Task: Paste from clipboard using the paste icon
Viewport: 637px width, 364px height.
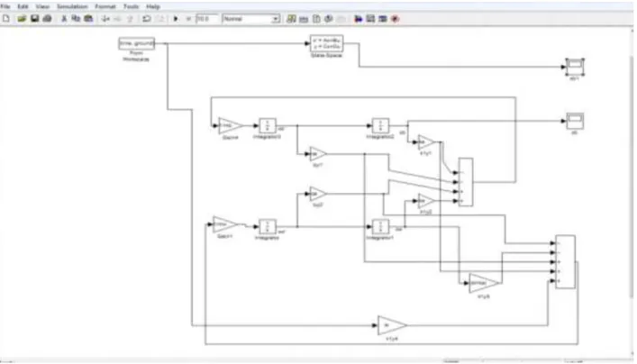Action: pos(88,19)
